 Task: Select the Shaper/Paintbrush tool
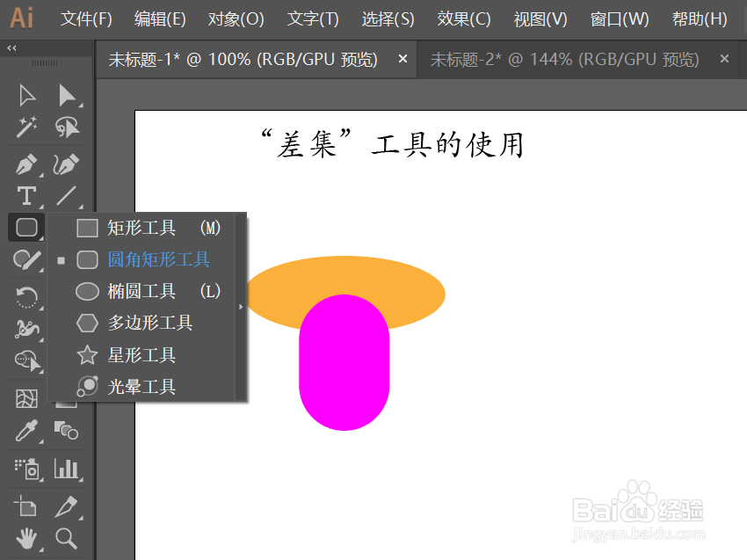(x=27, y=260)
